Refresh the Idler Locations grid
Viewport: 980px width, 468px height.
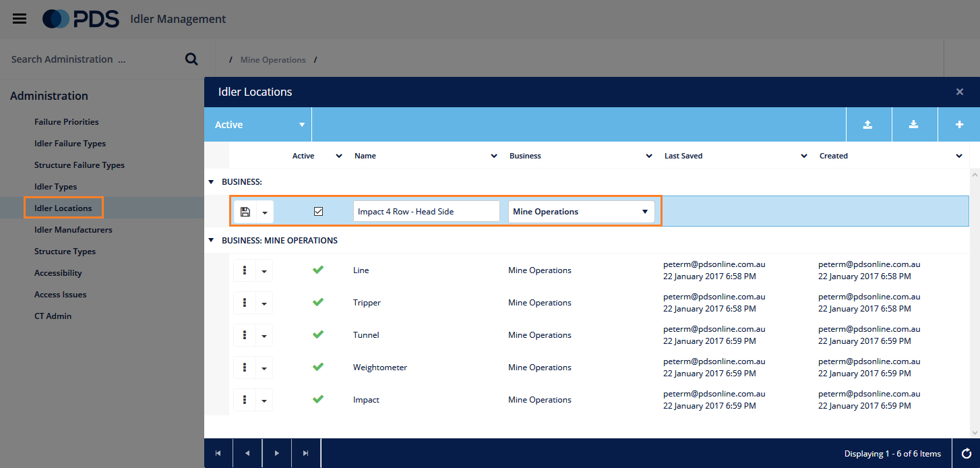click(966, 453)
